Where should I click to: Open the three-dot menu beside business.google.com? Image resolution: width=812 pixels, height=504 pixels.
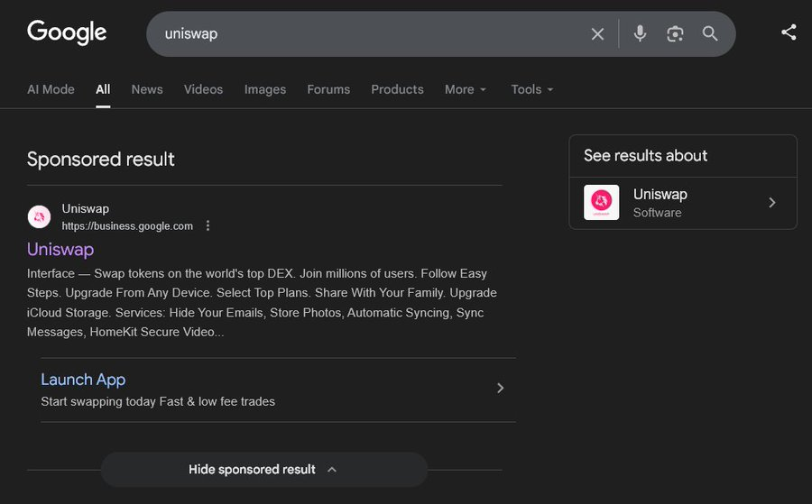[208, 225]
